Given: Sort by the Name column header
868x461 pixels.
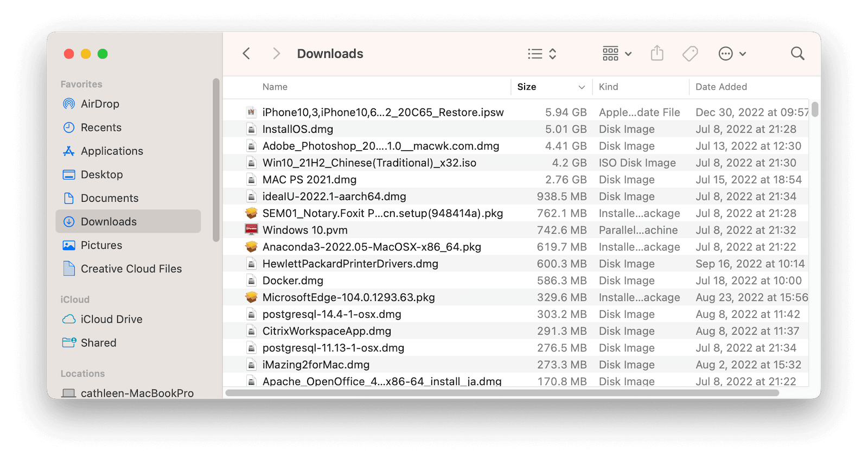Looking at the screenshot, I should [275, 87].
